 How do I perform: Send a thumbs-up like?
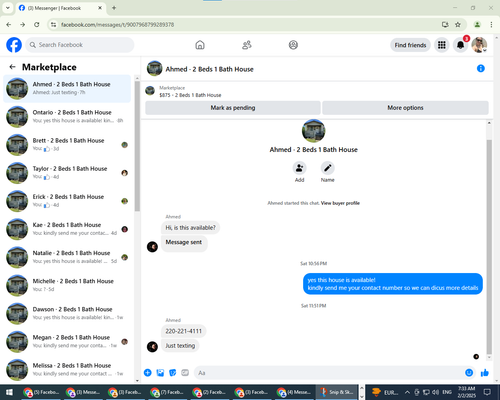pos(485,373)
